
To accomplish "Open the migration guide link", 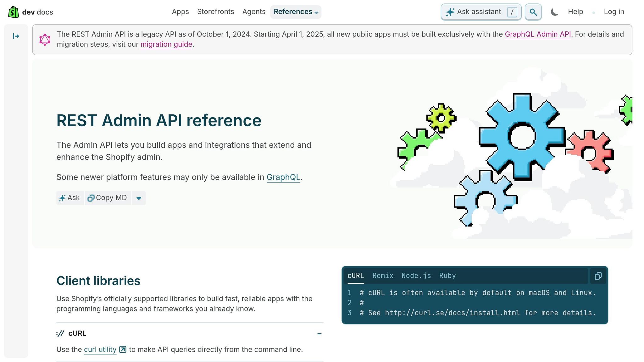I will (x=166, y=44).
